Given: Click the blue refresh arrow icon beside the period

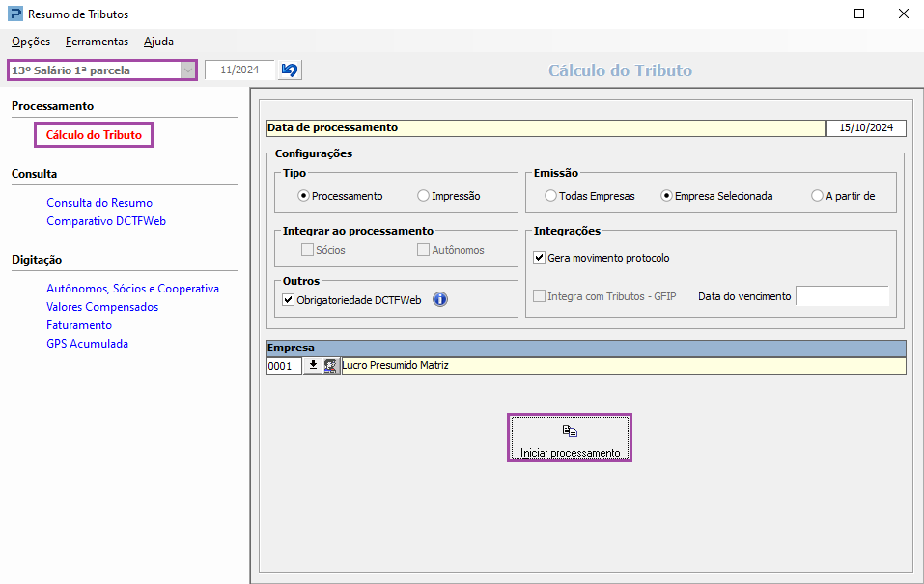Looking at the screenshot, I should coord(289,70).
